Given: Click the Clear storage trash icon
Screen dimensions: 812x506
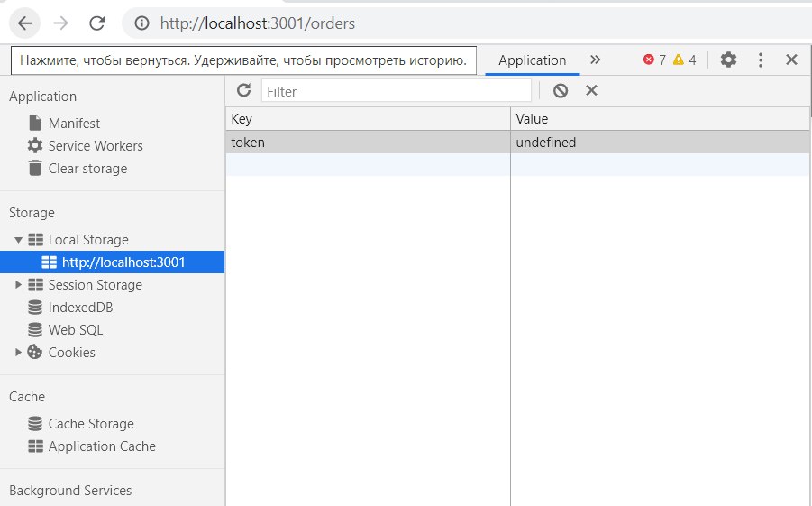Looking at the screenshot, I should [34, 168].
